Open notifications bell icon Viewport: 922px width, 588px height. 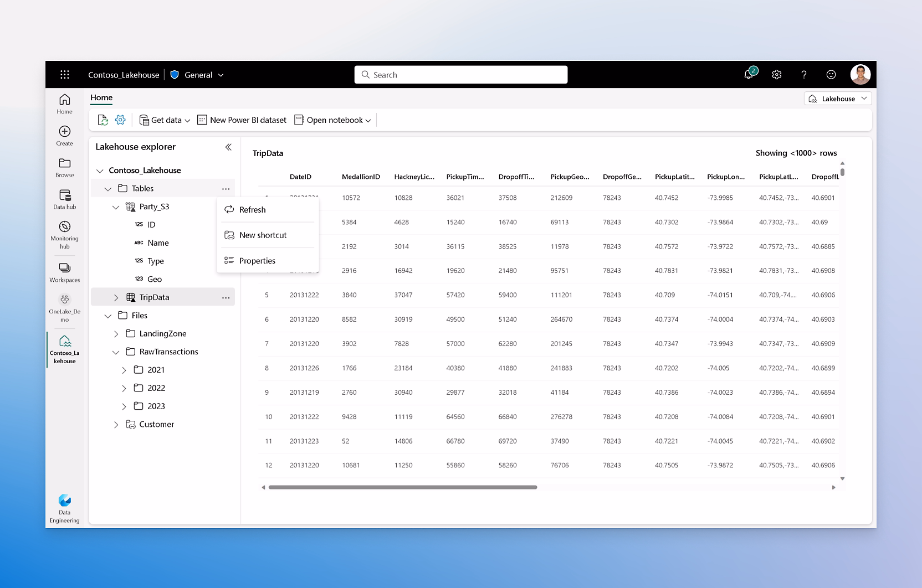pyautogui.click(x=749, y=75)
